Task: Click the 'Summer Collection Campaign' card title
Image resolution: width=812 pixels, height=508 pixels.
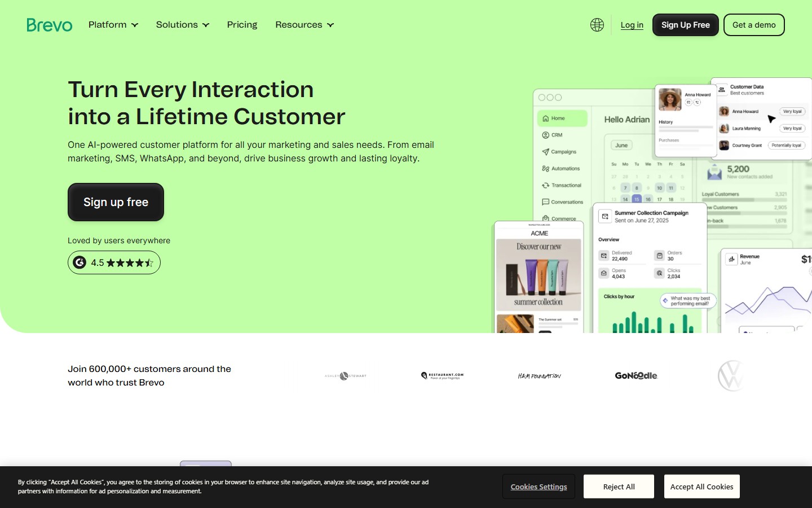Action: point(651,213)
